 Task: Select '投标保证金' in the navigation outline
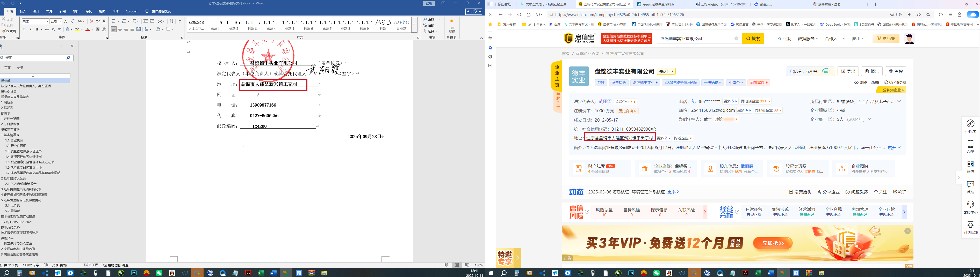(9, 91)
